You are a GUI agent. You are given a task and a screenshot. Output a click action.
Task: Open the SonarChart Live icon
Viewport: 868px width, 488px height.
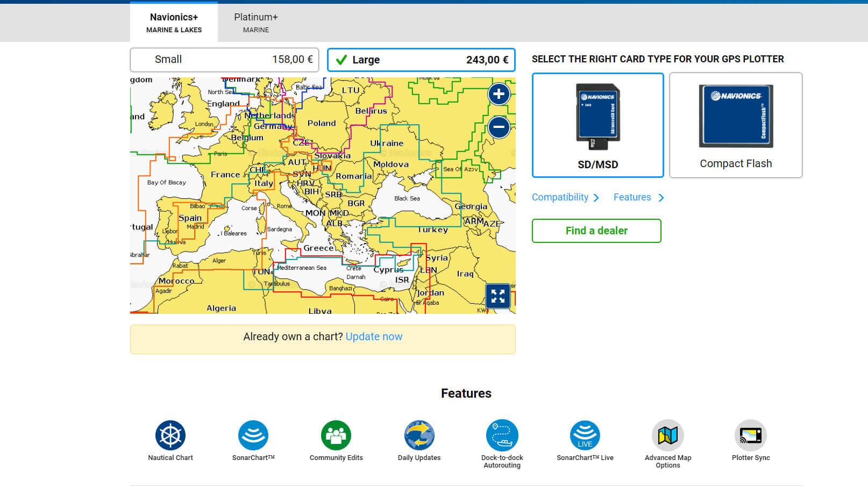pos(585,435)
